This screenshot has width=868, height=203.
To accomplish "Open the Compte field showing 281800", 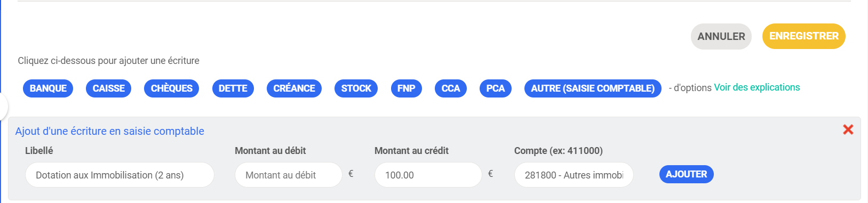I will [x=574, y=175].
